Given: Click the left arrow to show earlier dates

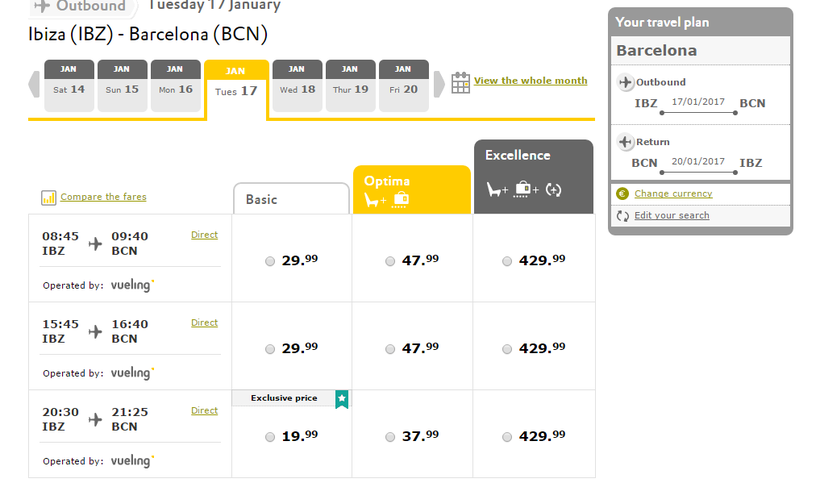Looking at the screenshot, I should pyautogui.click(x=35, y=86).
